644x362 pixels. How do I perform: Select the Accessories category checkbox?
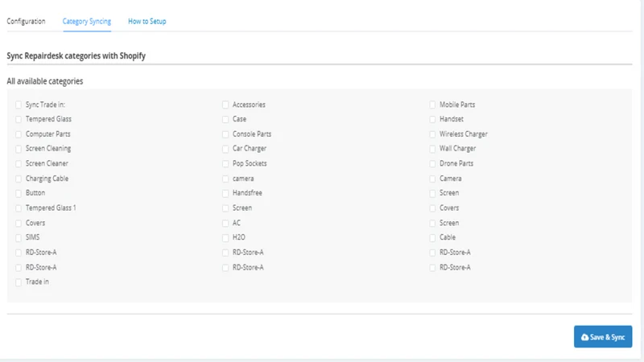tap(225, 105)
